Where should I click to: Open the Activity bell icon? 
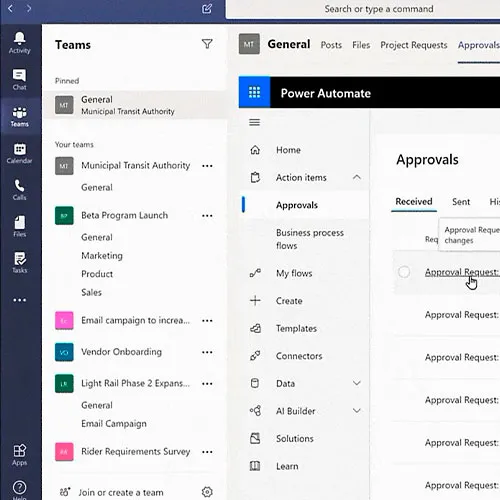pyautogui.click(x=20, y=43)
